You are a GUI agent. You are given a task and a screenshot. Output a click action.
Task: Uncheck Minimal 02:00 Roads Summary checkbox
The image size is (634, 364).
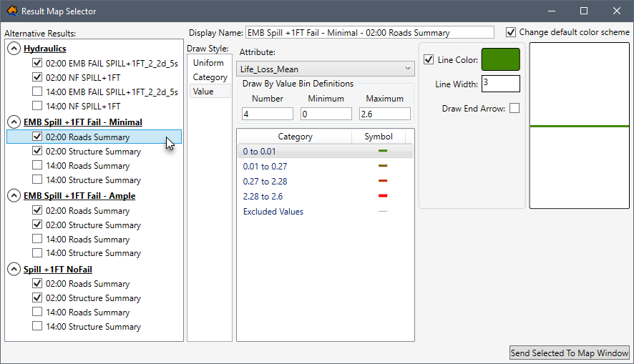pos(36,137)
